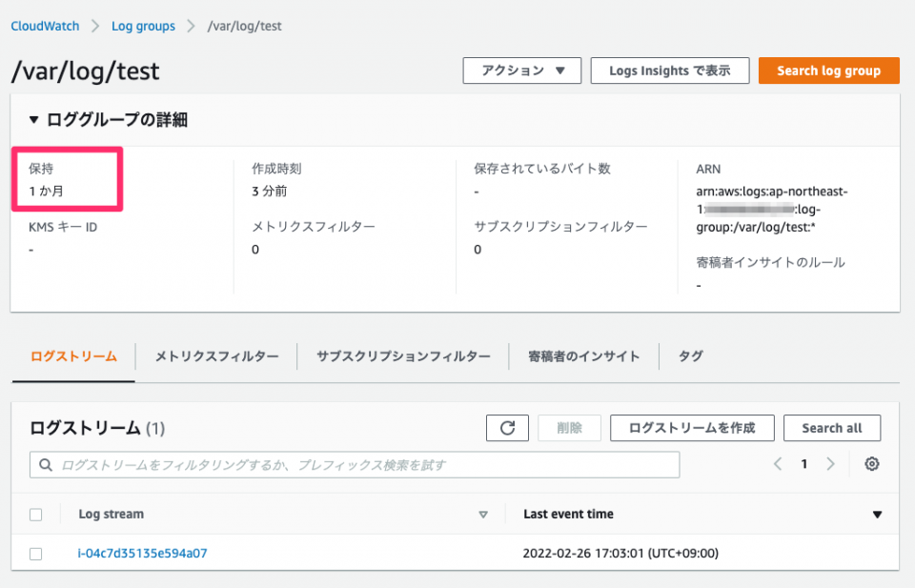
Task: Go to the next page of log streams
Action: [x=829, y=464]
